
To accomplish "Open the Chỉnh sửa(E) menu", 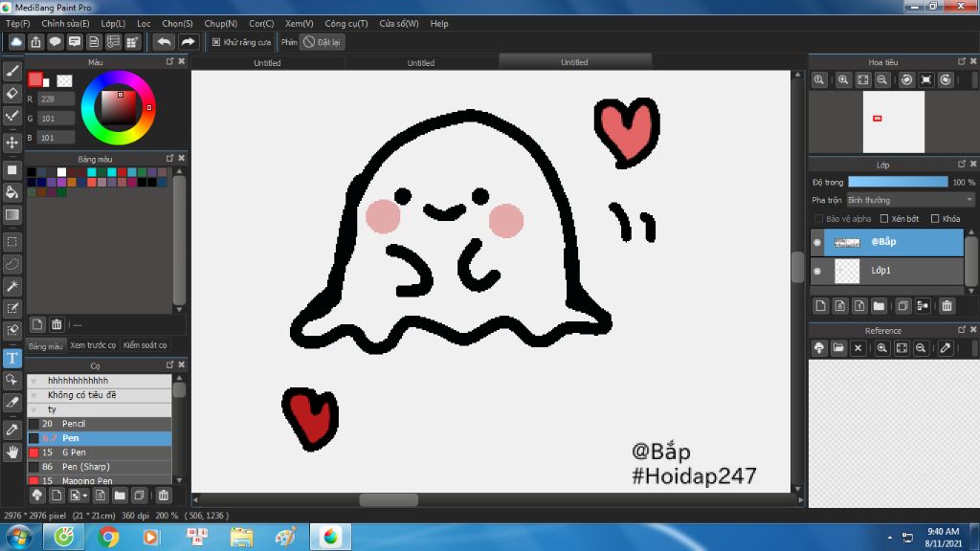I will (66, 23).
